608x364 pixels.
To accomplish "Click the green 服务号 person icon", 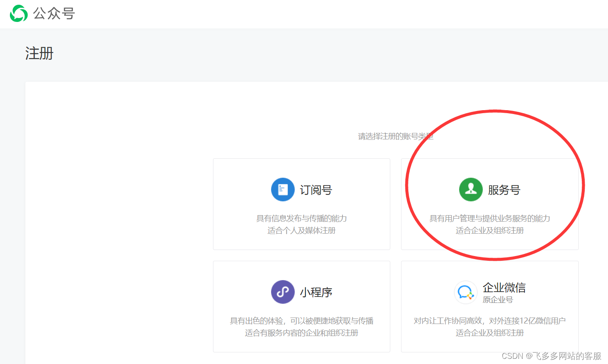I will (x=471, y=189).
